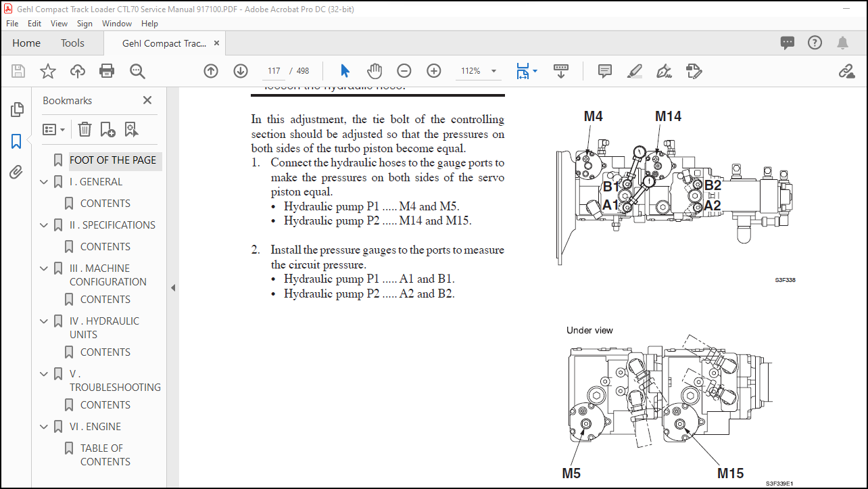Toggle the bookmarks panel icon in sidebar
The height and width of the screenshot is (489, 868).
tap(17, 141)
